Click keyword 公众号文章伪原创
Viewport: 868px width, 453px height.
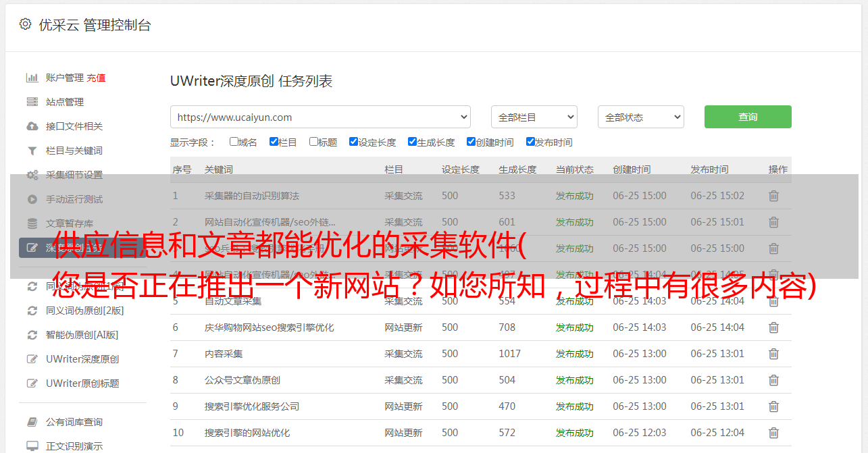(x=242, y=380)
